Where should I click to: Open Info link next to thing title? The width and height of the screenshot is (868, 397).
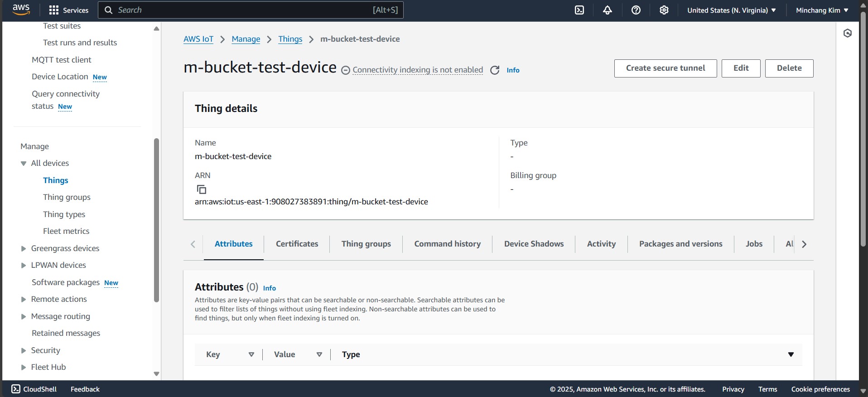point(513,70)
